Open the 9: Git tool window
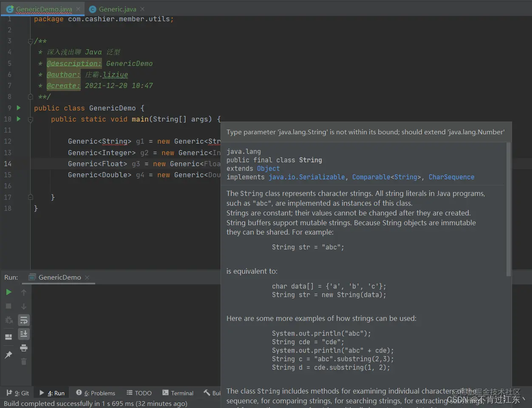The width and height of the screenshot is (532, 408). click(18, 393)
